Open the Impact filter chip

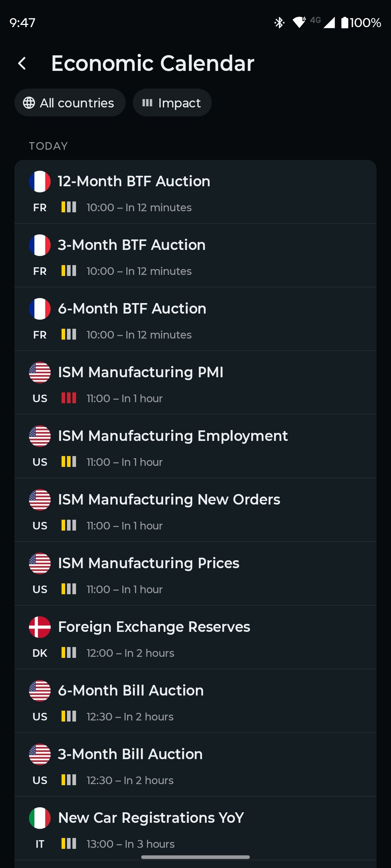[172, 103]
